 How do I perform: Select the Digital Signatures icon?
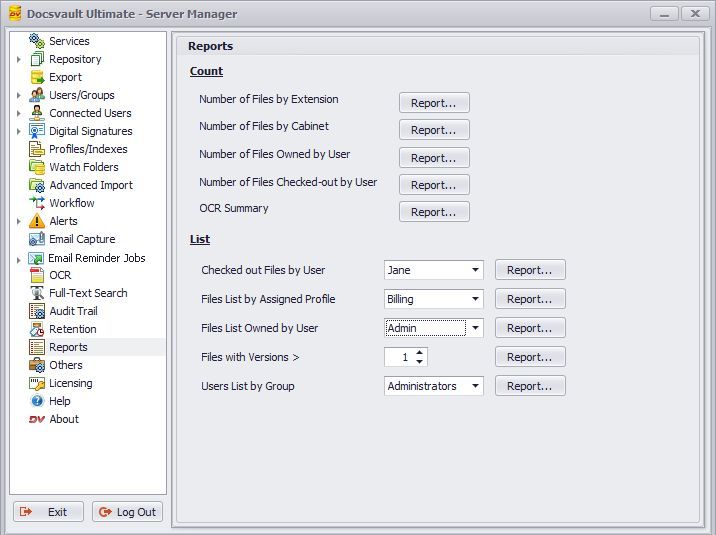tap(37, 131)
